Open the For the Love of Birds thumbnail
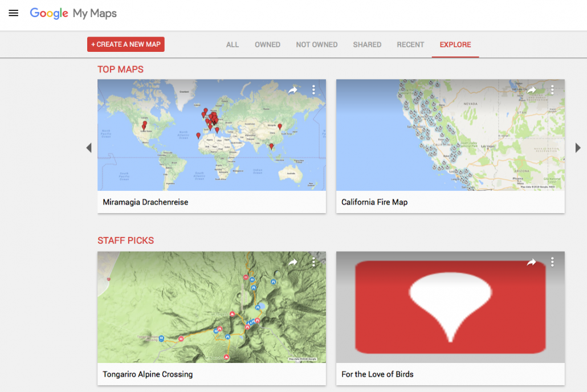Screen dimensions: 587x392 (x=450, y=307)
